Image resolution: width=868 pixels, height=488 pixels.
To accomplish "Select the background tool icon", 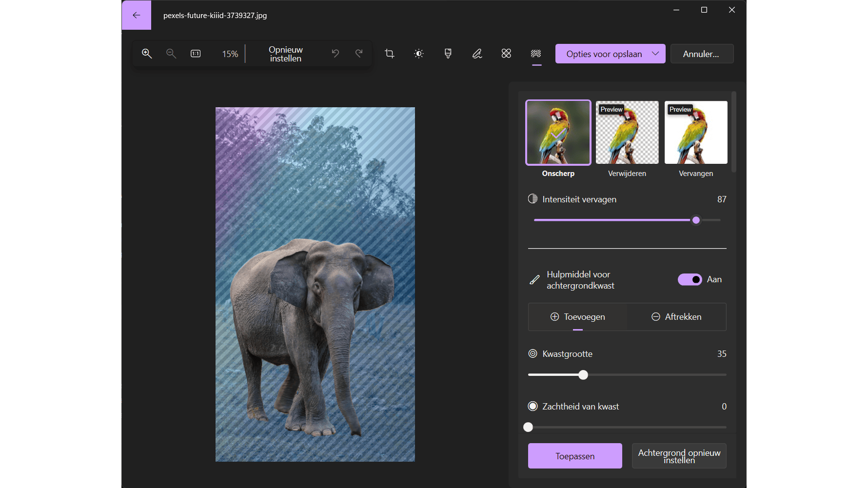I will coord(536,54).
